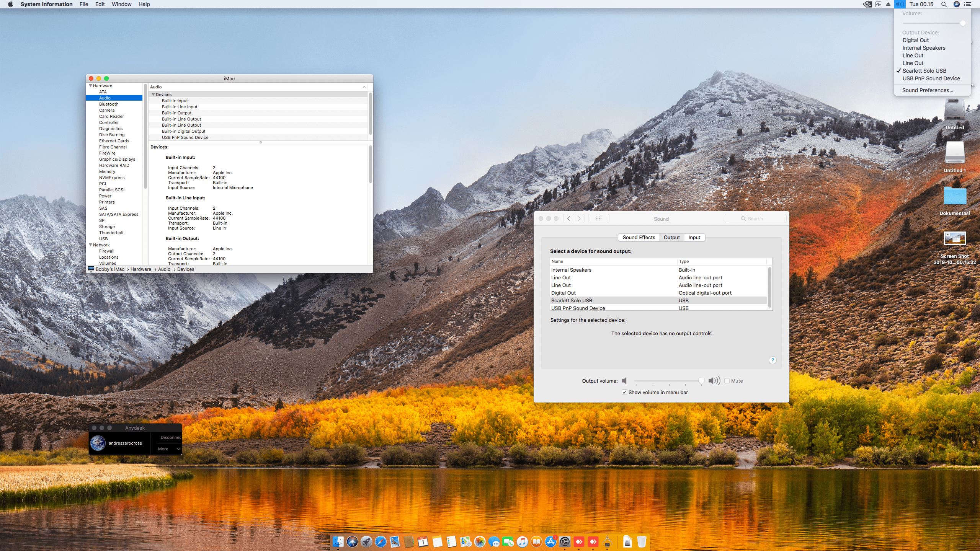The height and width of the screenshot is (551, 980).
Task: Click the help question mark in Sound preferences
Action: 773,360
